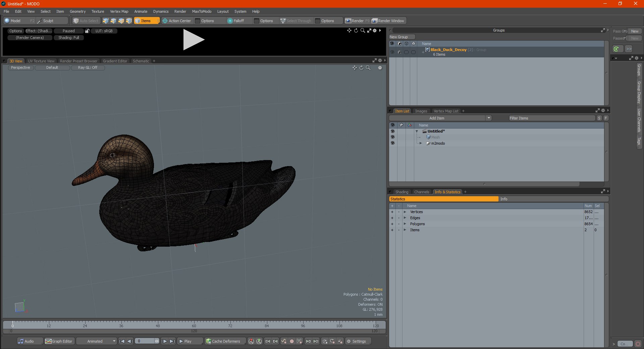Open Action Center tool
The height and width of the screenshot is (349, 644).
coord(177,21)
